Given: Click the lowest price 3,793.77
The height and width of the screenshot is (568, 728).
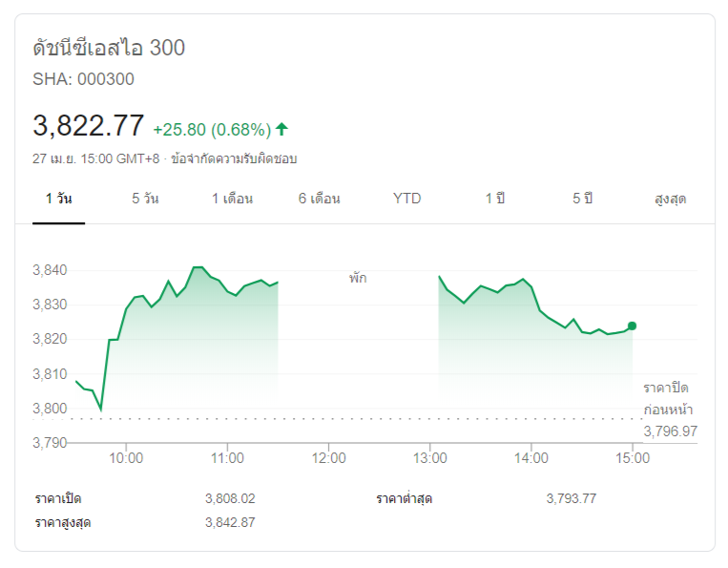Looking at the screenshot, I should pyautogui.click(x=572, y=498).
